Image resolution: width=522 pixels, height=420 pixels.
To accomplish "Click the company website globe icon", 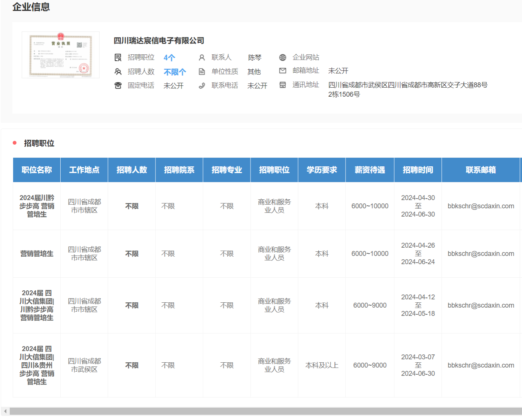I will click(x=283, y=57).
